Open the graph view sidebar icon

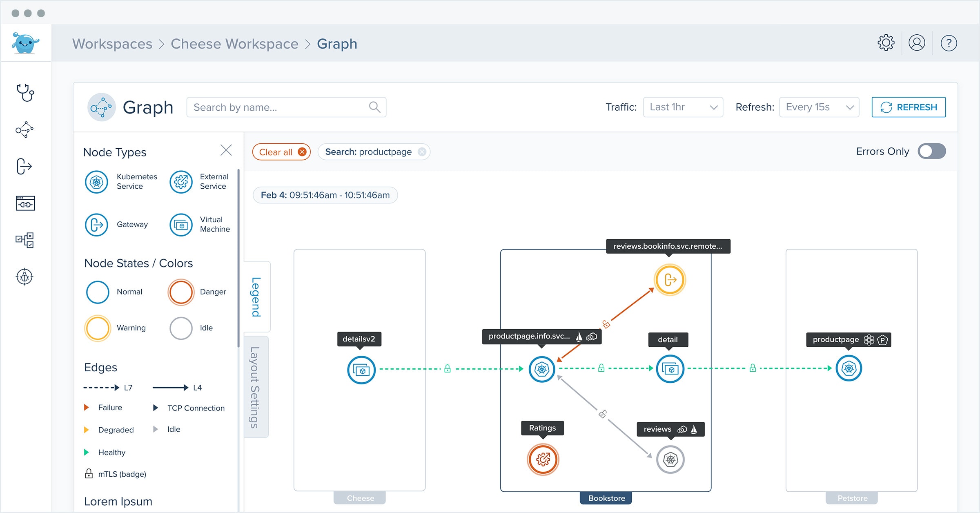25,129
